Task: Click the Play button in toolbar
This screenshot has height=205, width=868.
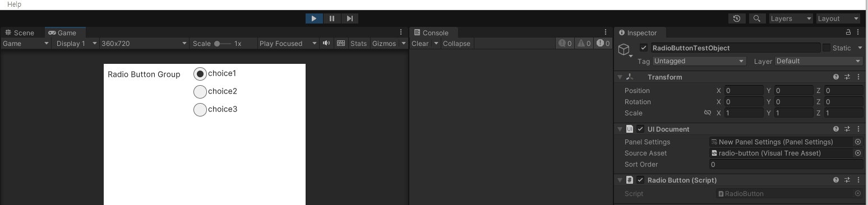Action: point(314,18)
